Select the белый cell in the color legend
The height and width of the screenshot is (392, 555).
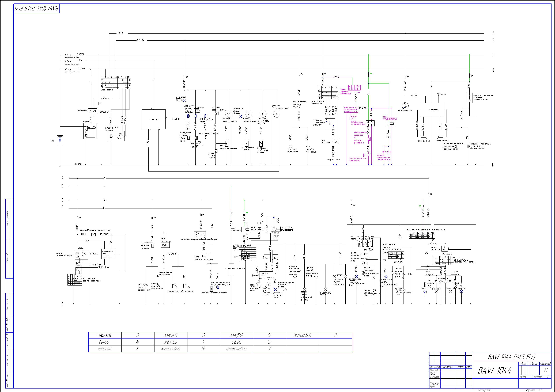[105, 342]
